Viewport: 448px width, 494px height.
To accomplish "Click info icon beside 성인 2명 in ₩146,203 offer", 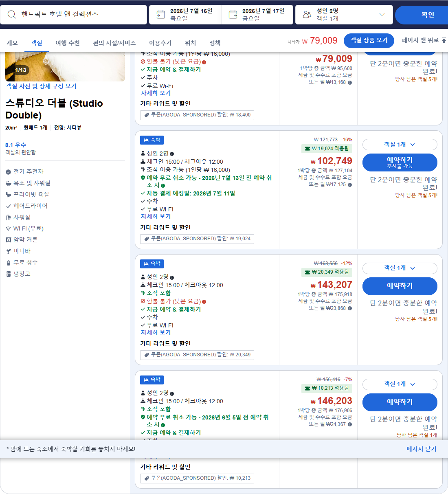I will click(x=172, y=393).
